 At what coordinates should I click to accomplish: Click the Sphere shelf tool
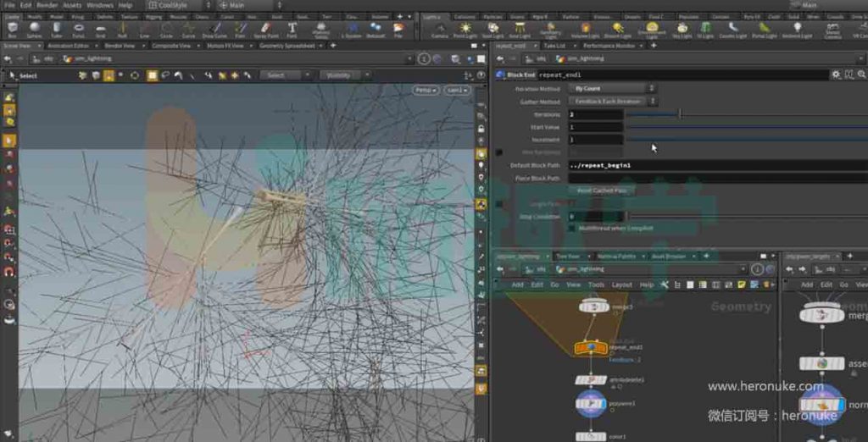pos(36,28)
